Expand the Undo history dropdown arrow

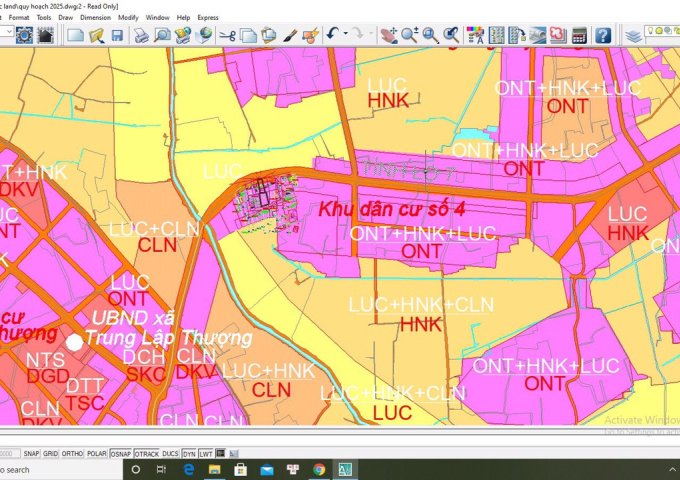tap(346, 33)
